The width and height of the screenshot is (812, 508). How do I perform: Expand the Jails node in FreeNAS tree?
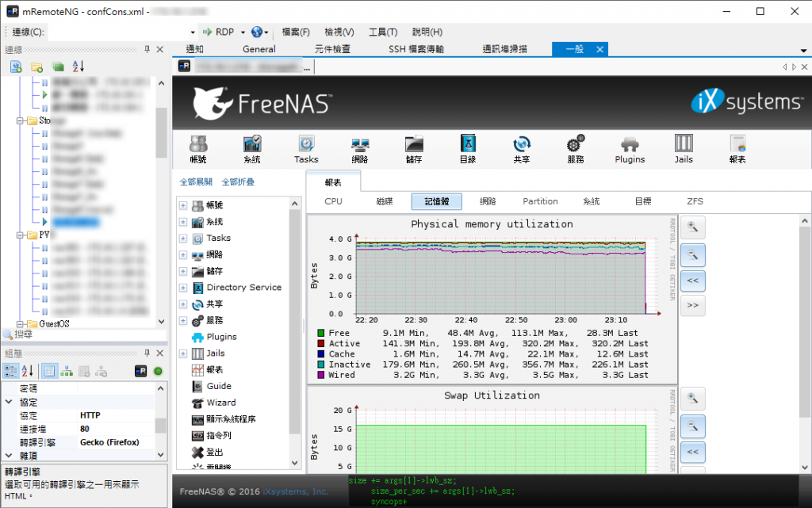tap(183, 353)
